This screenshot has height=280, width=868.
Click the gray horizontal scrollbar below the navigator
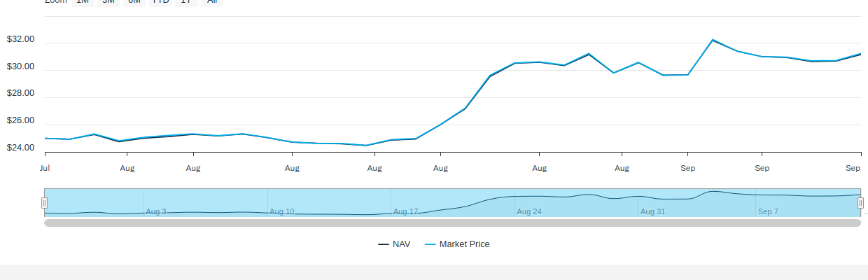click(x=452, y=223)
